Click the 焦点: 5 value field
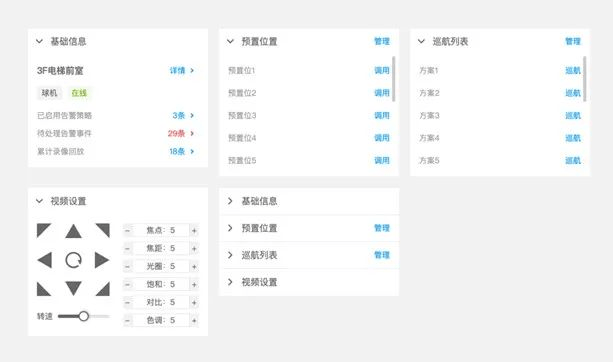 click(x=161, y=231)
